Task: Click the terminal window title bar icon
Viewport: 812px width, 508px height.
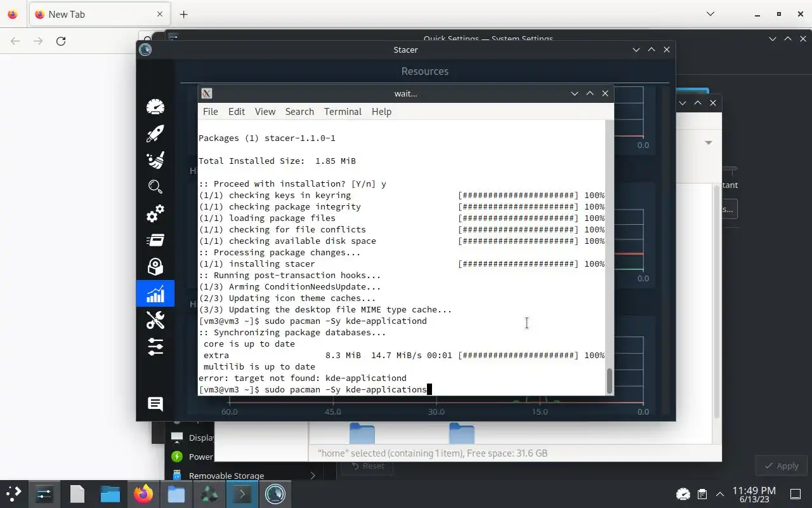Action: pos(207,93)
